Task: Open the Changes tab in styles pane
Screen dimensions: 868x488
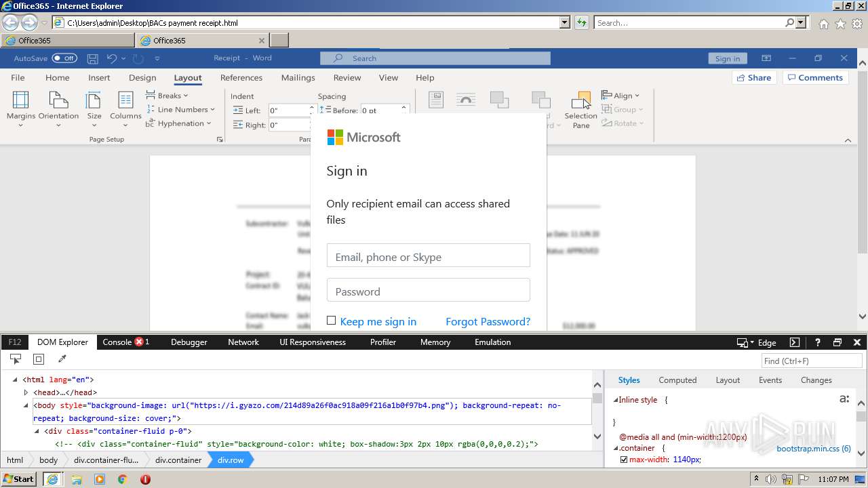Action: tap(816, 380)
